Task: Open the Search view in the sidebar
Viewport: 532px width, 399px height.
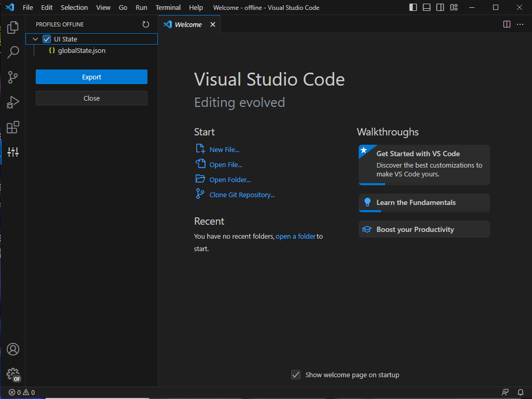Action: tap(12, 52)
